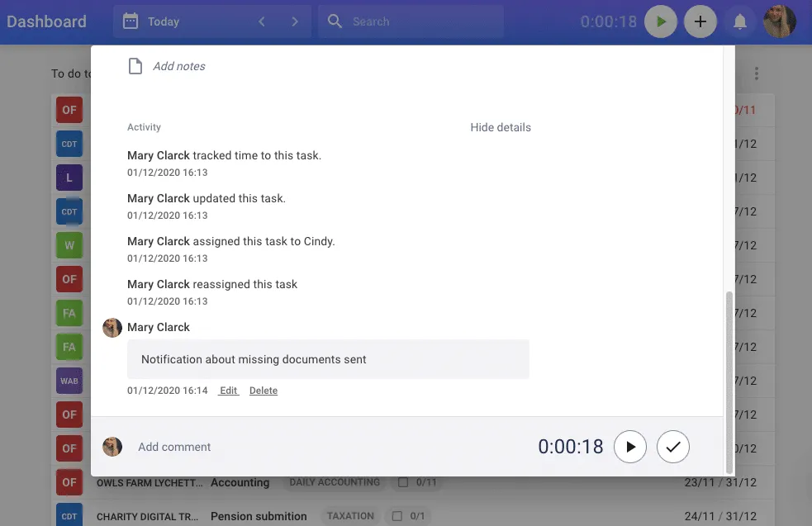Open user profile avatar in header

point(780,21)
